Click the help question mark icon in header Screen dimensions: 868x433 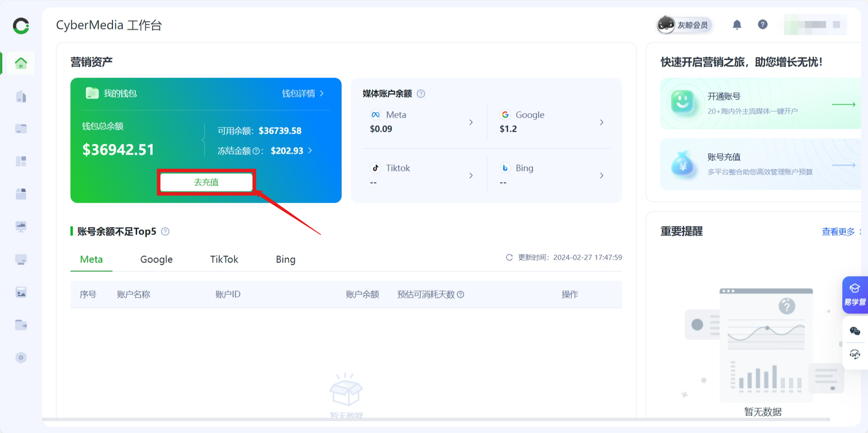pos(763,25)
